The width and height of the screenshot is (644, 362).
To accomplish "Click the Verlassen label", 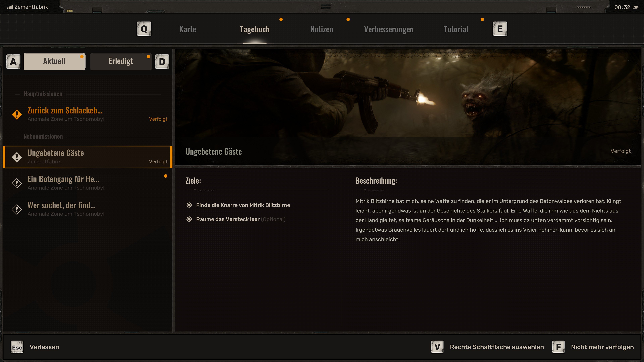I will click(44, 347).
